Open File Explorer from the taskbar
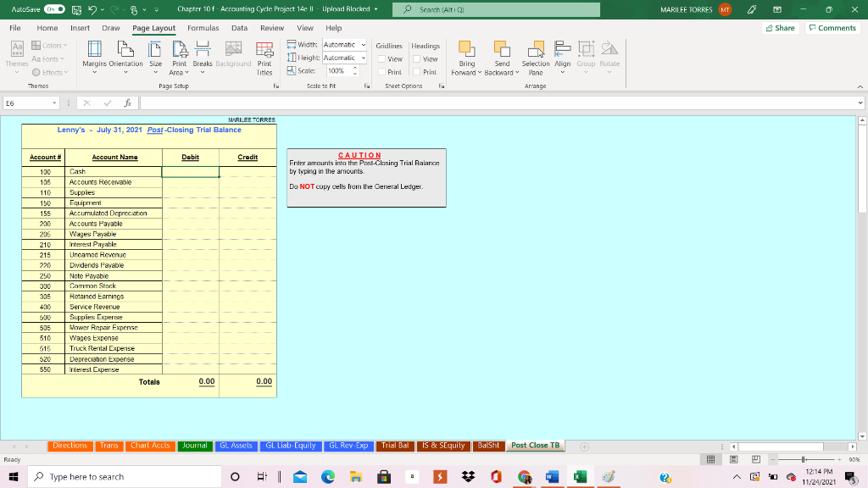The height and width of the screenshot is (488, 868). pyautogui.click(x=355, y=476)
